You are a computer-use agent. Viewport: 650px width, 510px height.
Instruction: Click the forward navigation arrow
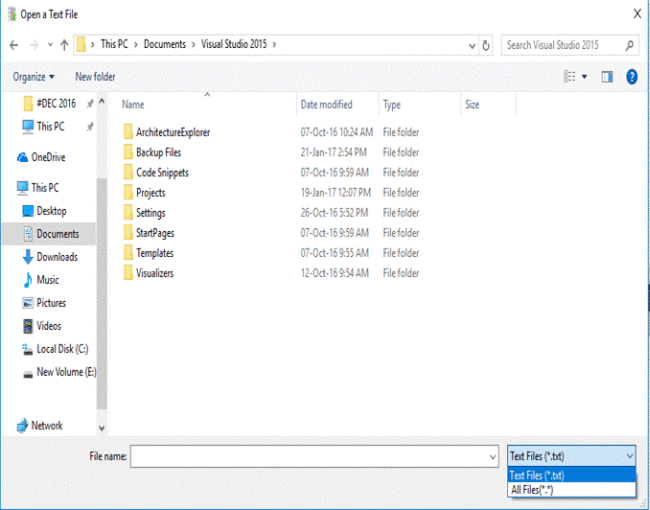[34, 45]
